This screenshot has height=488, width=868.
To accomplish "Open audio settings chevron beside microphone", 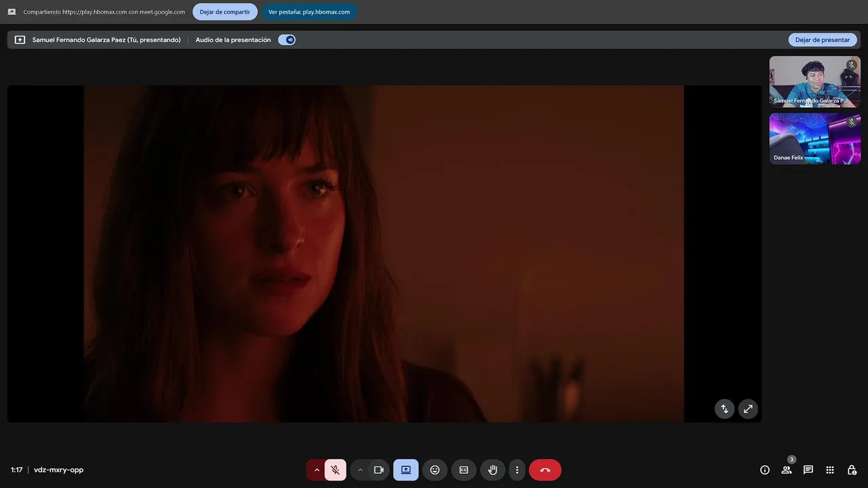I will [x=316, y=470].
